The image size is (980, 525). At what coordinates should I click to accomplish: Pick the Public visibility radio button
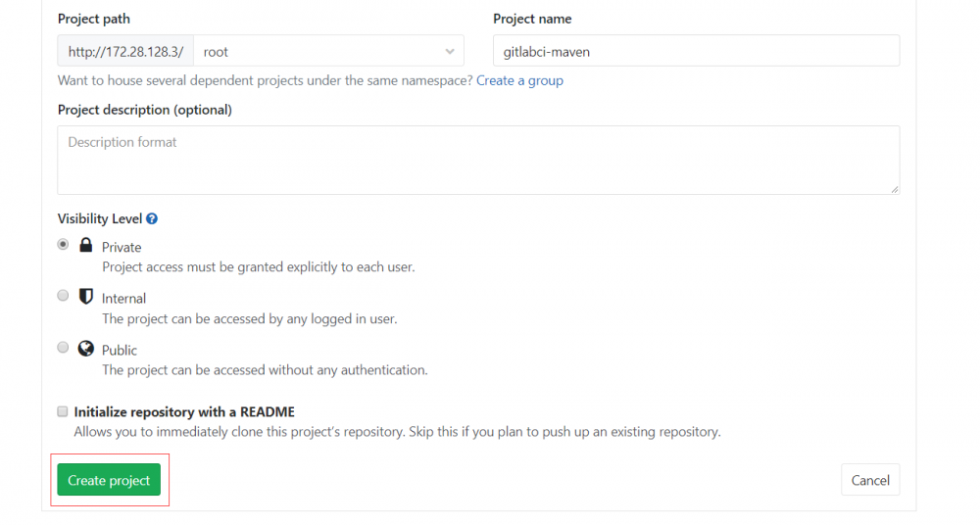(64, 348)
